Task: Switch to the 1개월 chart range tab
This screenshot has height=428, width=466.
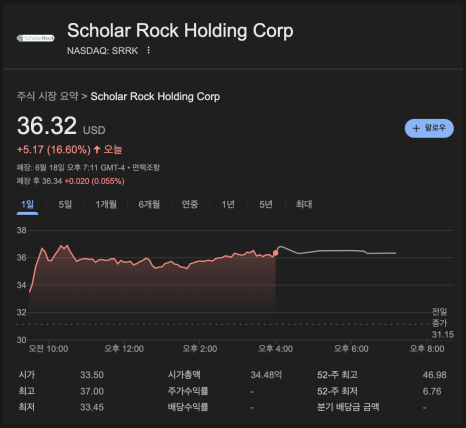Action: tap(106, 204)
